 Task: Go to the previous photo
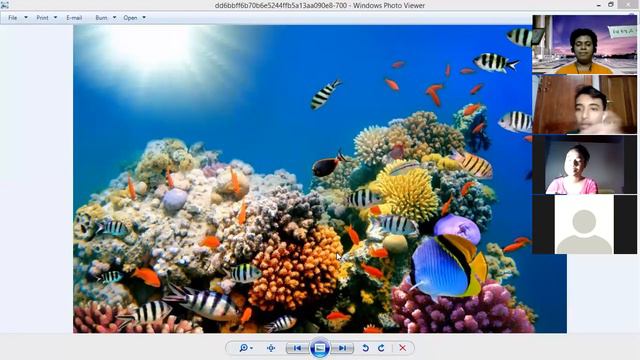(297, 348)
